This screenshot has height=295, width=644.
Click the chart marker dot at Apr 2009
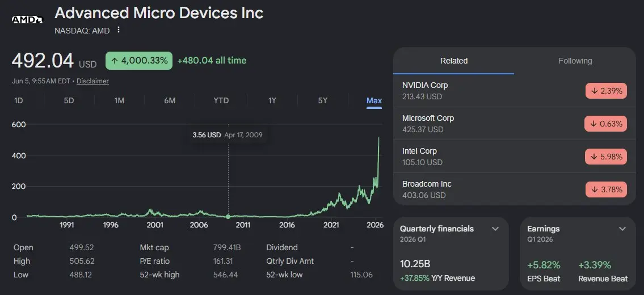pyautogui.click(x=228, y=217)
